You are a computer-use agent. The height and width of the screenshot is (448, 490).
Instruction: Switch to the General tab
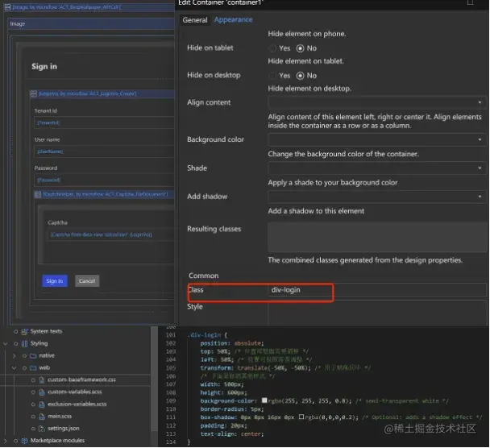(x=195, y=20)
